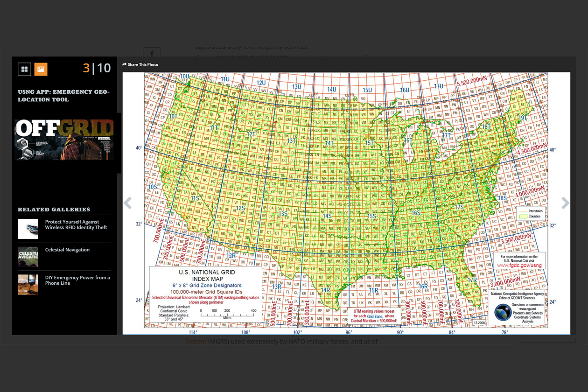Open the Celestial Navigation thumbnail image
The height and width of the screenshot is (392, 588).
(x=28, y=257)
